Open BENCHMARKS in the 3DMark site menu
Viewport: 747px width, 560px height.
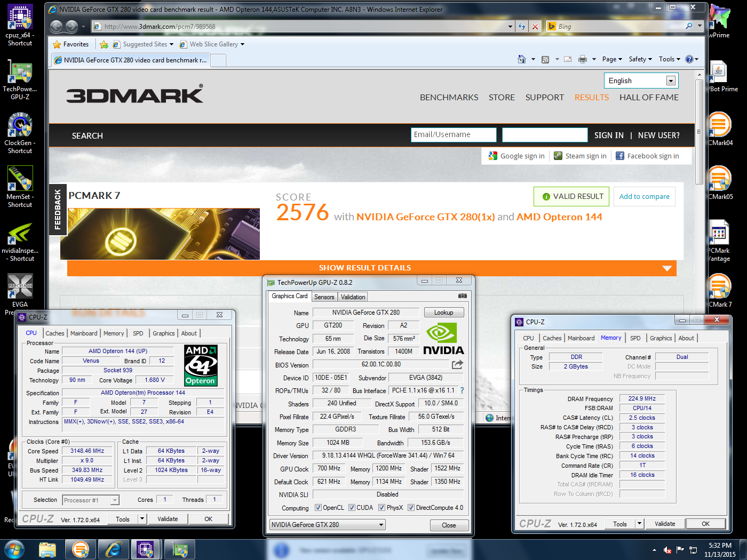coord(449,97)
